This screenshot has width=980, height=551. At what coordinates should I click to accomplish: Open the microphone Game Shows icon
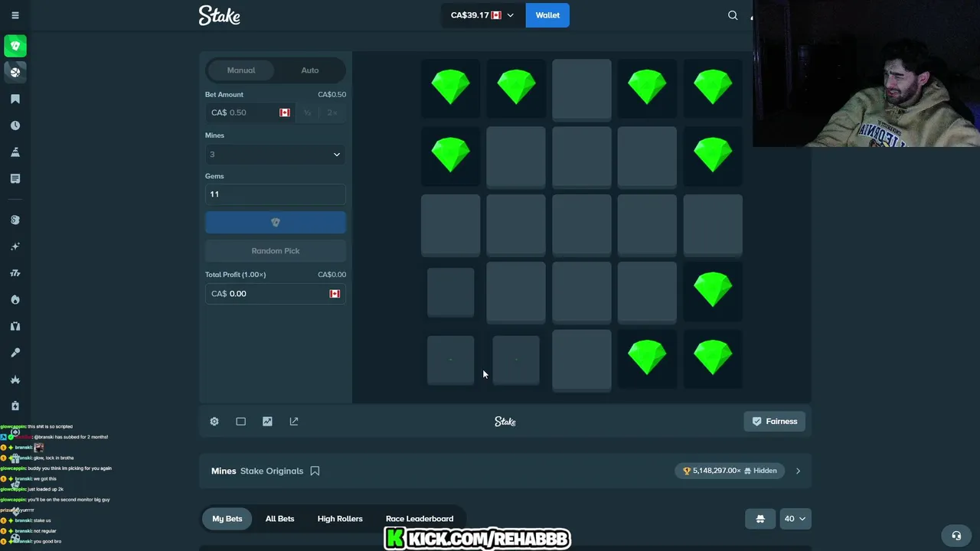coord(15,353)
